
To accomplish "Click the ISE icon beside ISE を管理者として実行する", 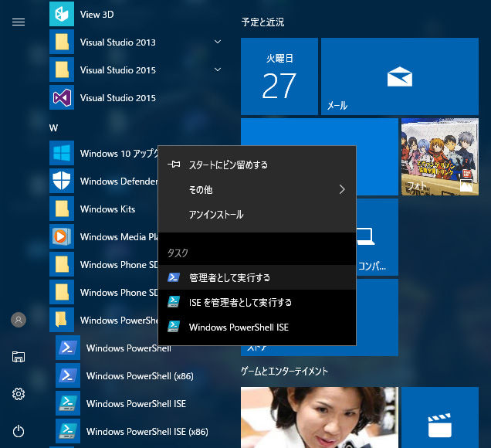I will point(174,302).
